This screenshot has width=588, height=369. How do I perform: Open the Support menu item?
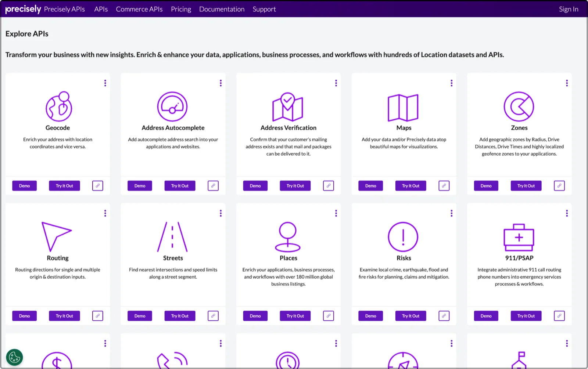point(264,9)
